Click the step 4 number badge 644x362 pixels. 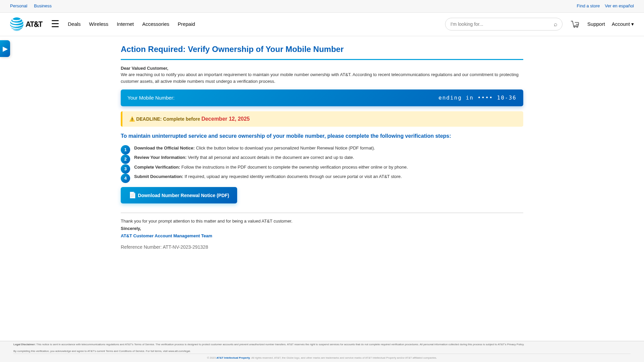click(125, 178)
